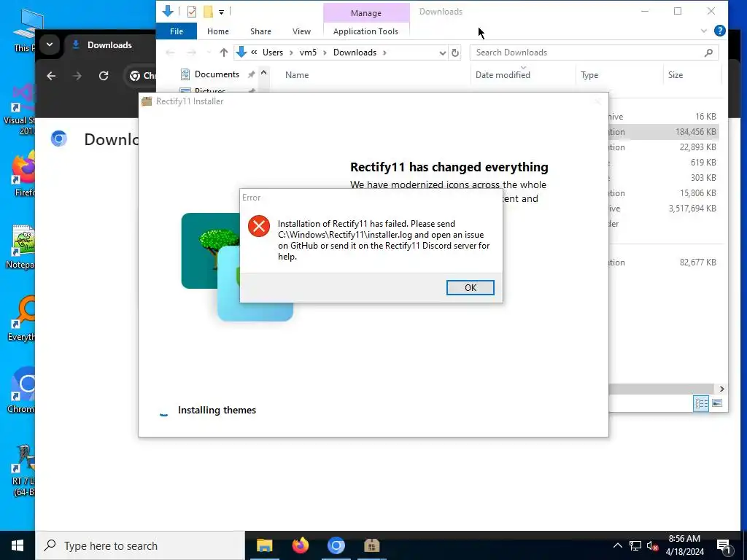
Task: Click Chrome site info chip in omnibox
Action: pyautogui.click(x=142, y=76)
